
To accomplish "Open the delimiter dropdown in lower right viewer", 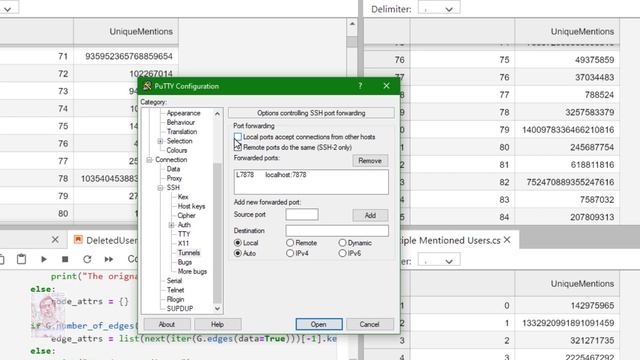I will 439,260.
